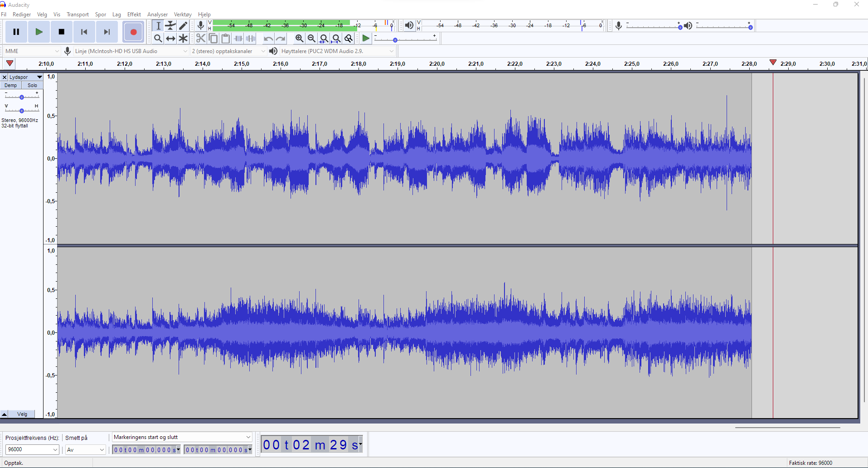Adjust the play-at-speed slider
The image size is (868, 468).
pos(405,39)
